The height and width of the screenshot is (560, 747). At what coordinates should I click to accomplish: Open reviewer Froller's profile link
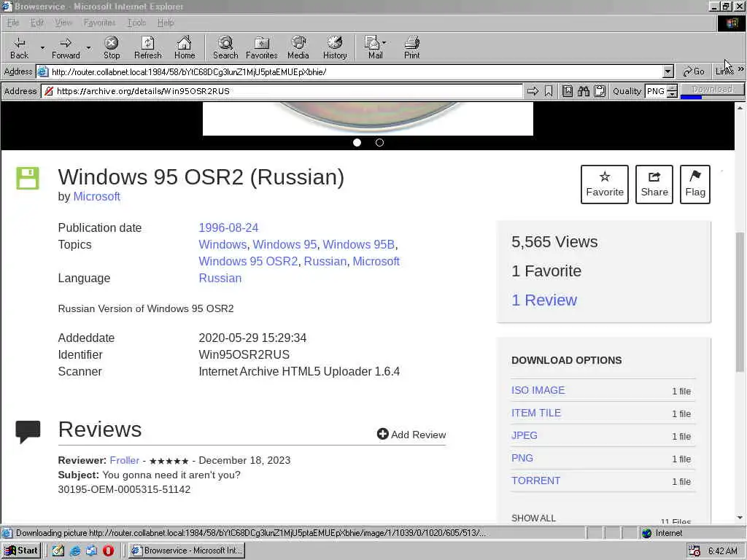point(124,460)
